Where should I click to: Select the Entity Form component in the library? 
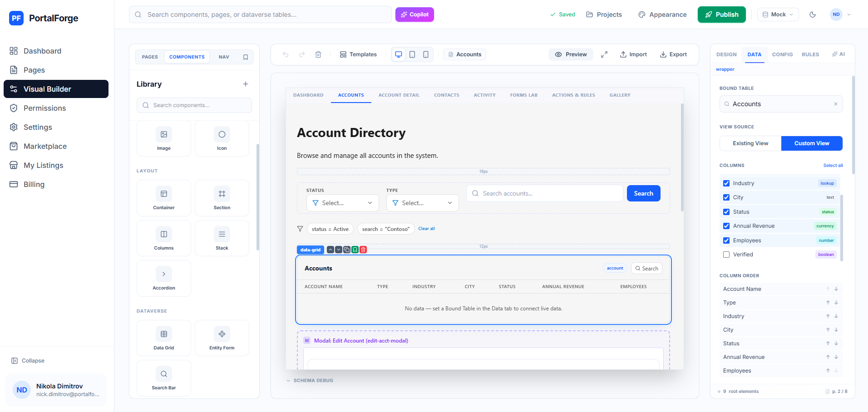[222, 338]
